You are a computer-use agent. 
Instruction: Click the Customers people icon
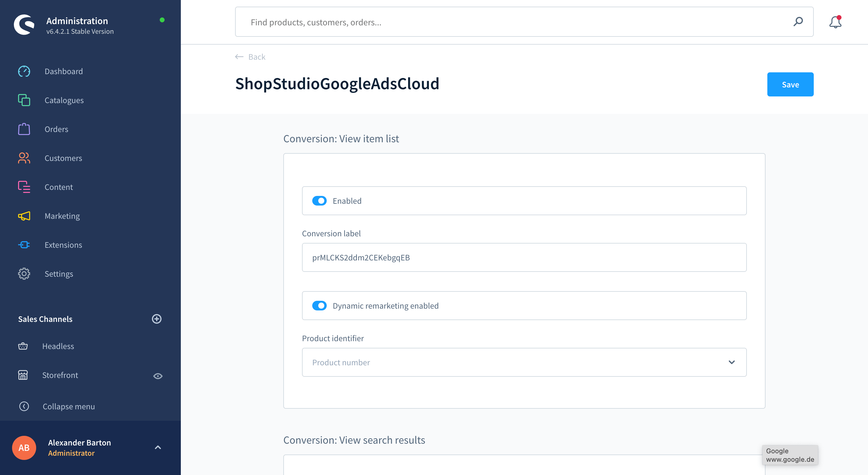pos(24,158)
